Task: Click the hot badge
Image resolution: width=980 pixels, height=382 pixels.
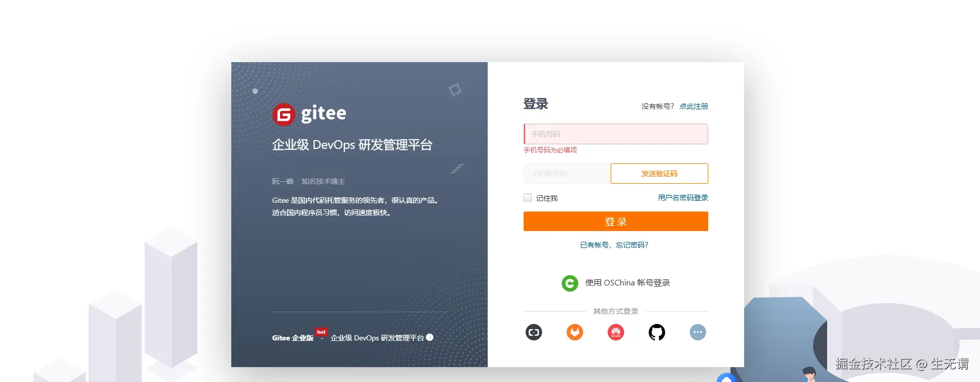Action: coord(322,332)
